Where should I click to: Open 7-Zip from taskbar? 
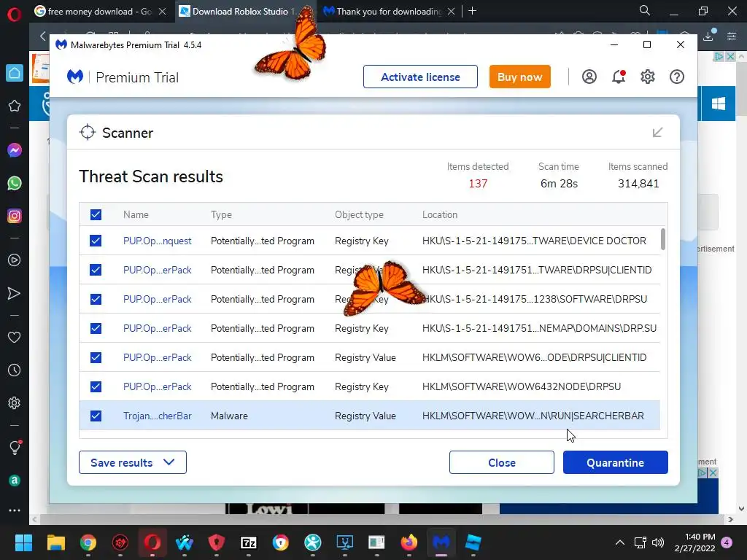[249, 542]
